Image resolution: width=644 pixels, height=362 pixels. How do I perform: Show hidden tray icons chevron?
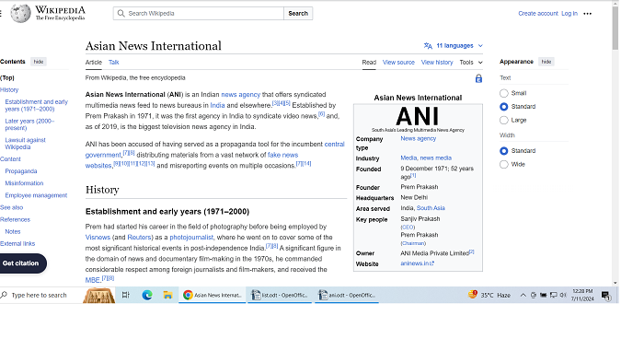(x=523, y=295)
